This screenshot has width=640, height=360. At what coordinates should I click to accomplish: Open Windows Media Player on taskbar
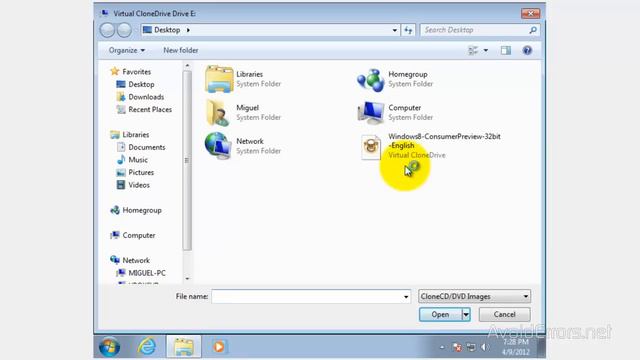point(219,347)
